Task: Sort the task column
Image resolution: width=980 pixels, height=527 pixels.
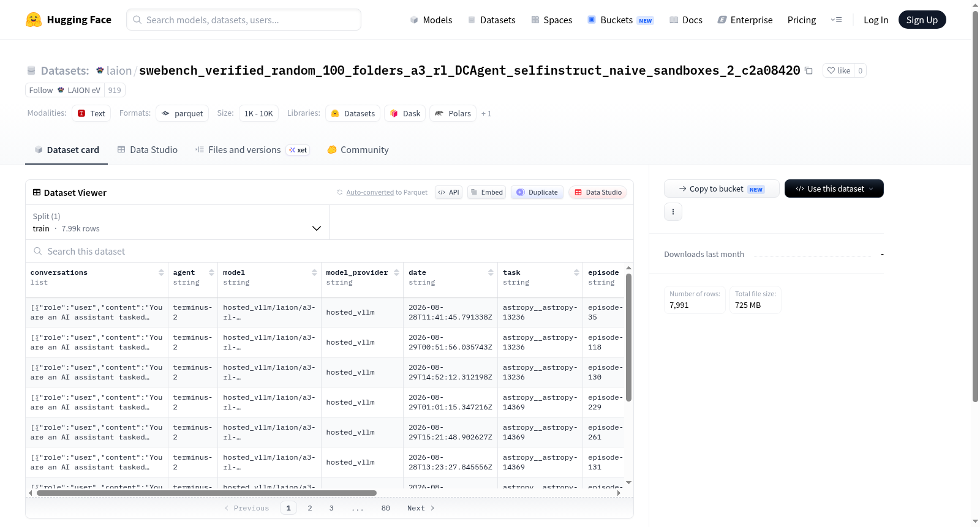Action: [576, 272]
